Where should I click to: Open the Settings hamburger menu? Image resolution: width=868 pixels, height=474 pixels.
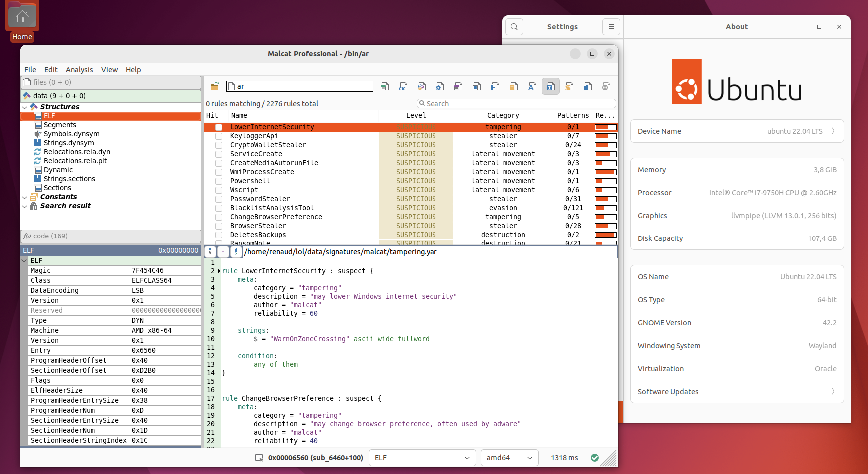click(611, 27)
